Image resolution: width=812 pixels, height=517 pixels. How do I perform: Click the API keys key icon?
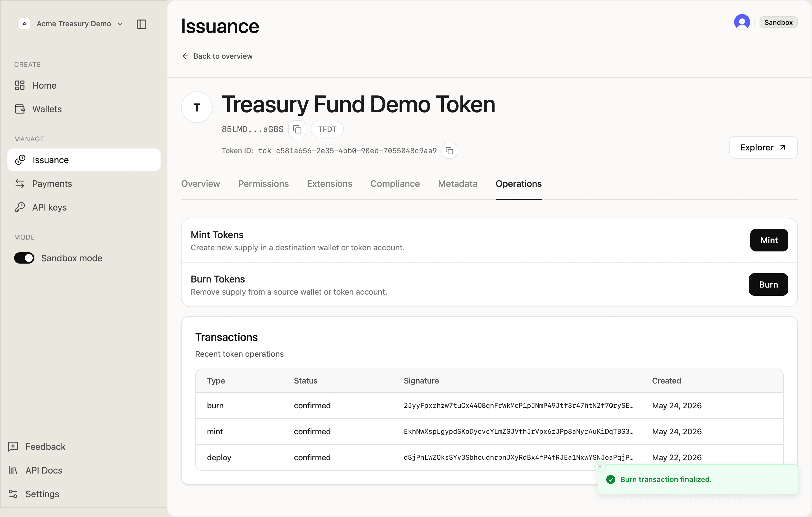click(20, 207)
